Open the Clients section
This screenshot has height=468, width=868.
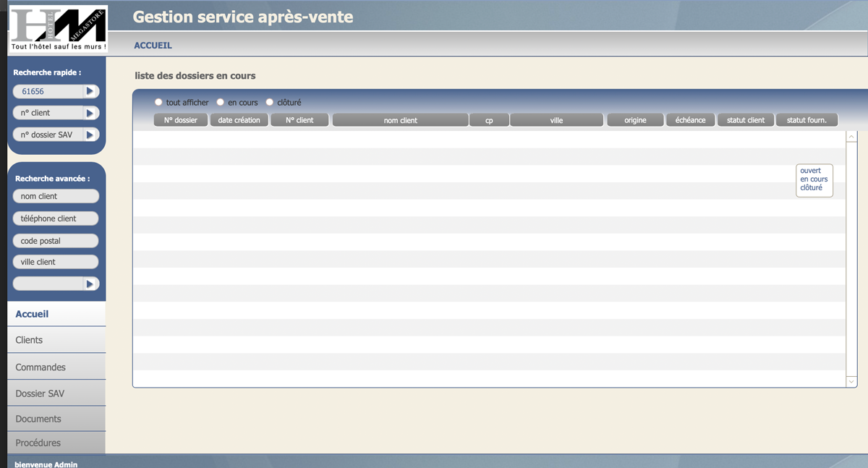click(x=56, y=340)
